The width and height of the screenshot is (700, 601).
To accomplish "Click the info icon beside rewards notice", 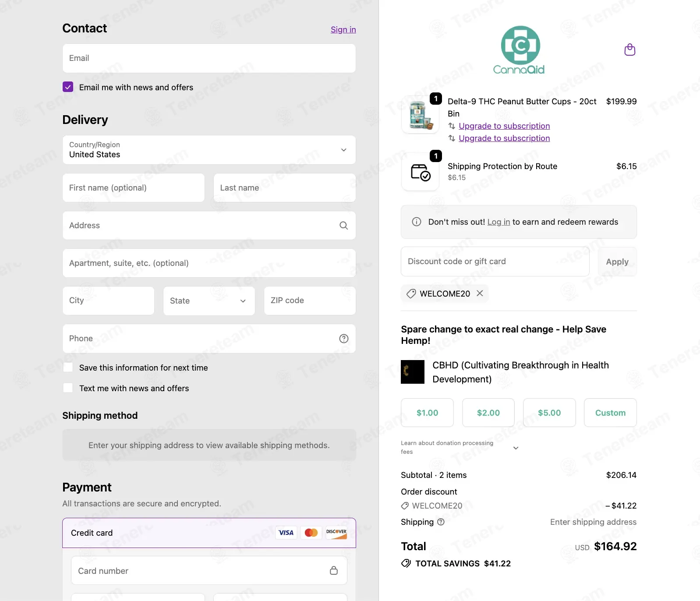I will pos(417,222).
